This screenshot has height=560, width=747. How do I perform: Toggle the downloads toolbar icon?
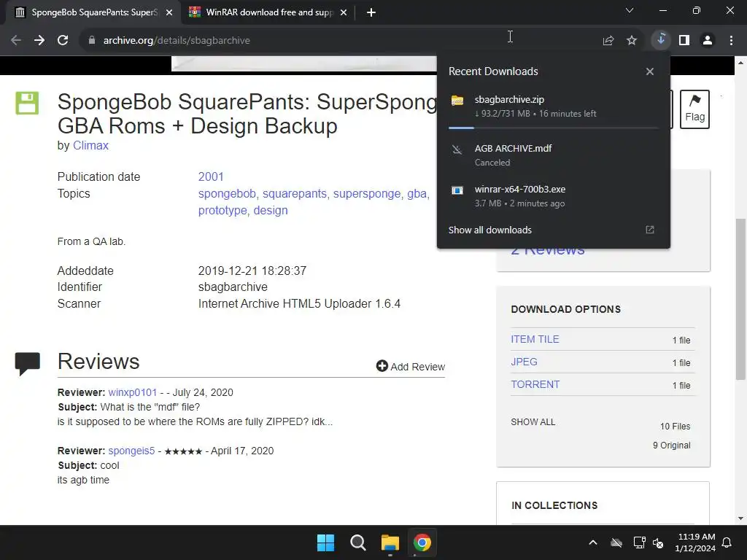(661, 40)
